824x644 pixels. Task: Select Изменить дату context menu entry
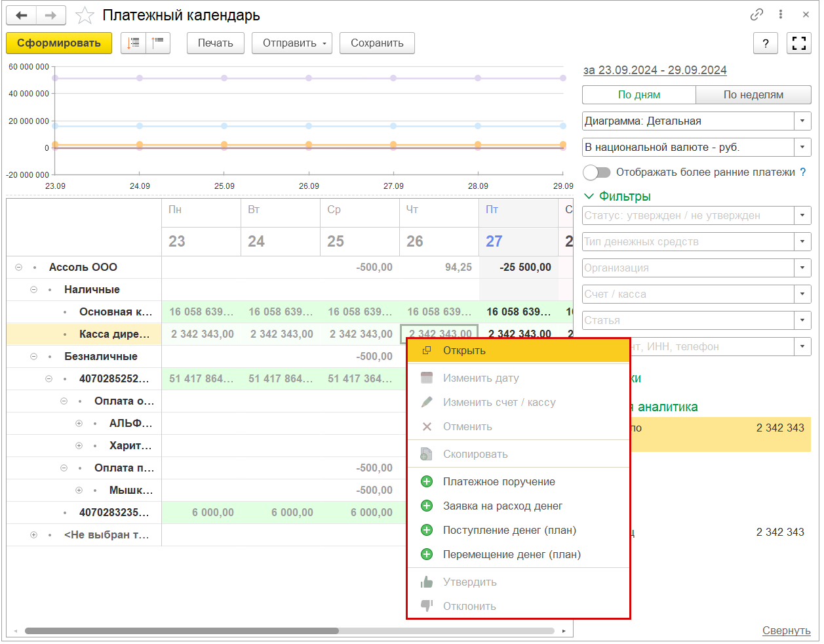point(518,378)
